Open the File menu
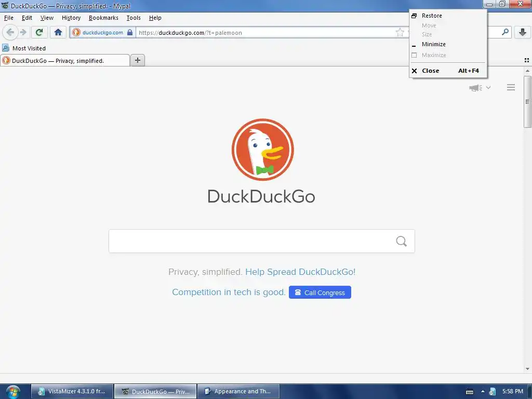The width and height of the screenshot is (532, 399). [9, 18]
